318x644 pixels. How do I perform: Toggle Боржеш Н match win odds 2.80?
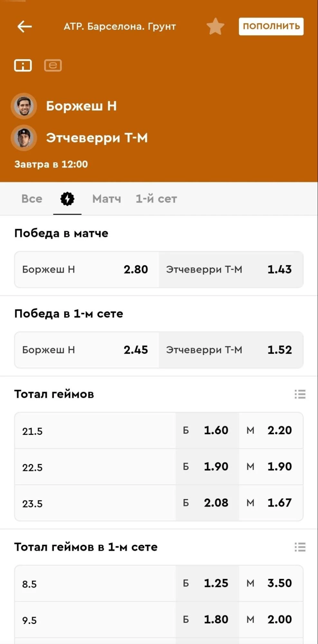tap(86, 270)
